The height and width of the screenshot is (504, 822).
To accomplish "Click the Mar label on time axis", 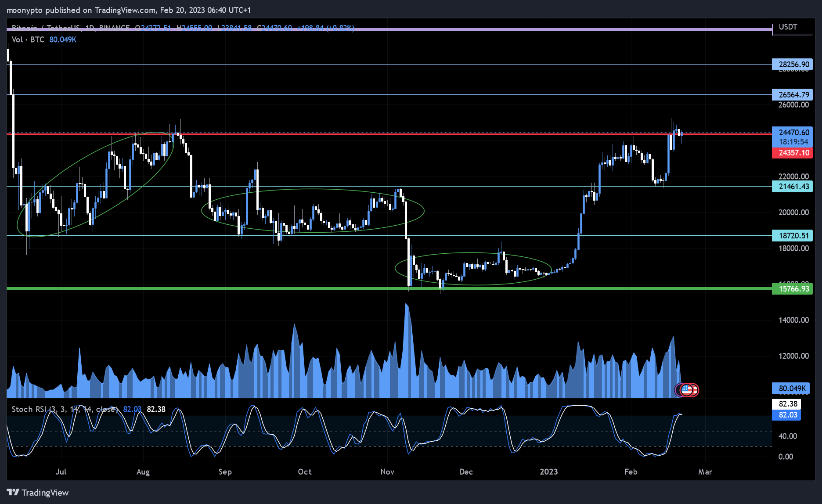I will coord(705,472).
